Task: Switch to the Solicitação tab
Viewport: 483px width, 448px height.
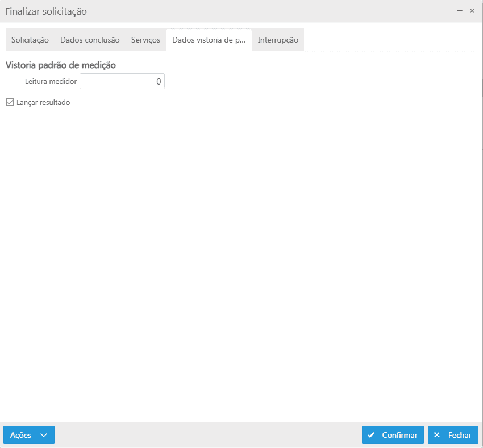Action: click(30, 40)
